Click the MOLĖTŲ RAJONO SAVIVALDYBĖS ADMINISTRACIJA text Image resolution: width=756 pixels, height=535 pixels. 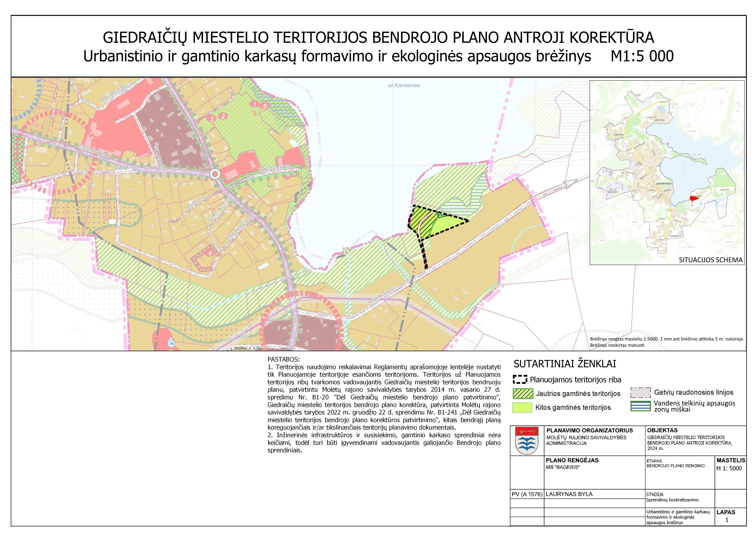point(586,440)
